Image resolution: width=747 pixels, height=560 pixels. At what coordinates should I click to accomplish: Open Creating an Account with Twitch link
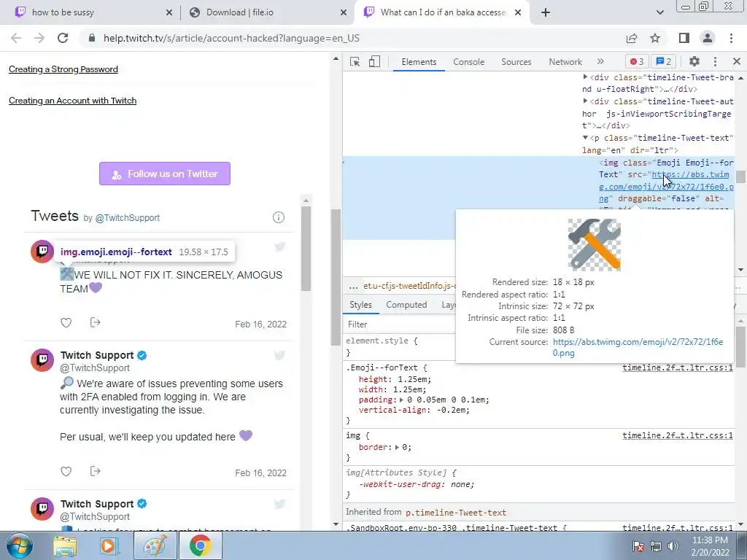(x=72, y=101)
